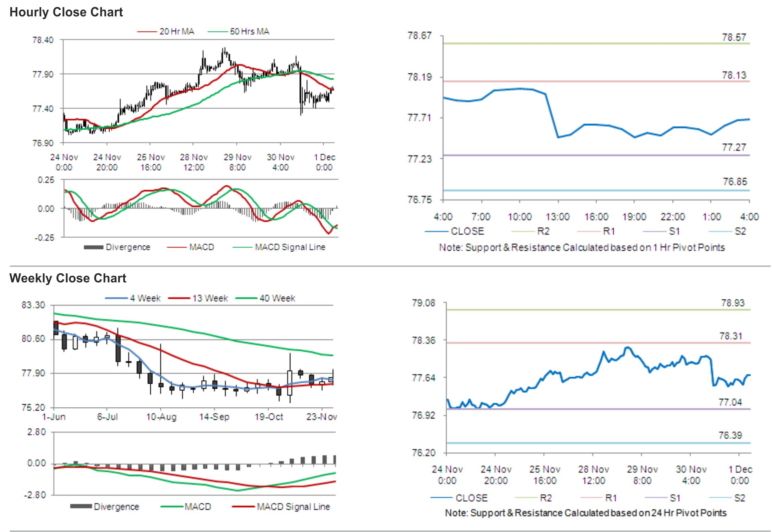Click the 78.13 R1 resistance value
The width and height of the screenshot is (772, 532).
734,75
